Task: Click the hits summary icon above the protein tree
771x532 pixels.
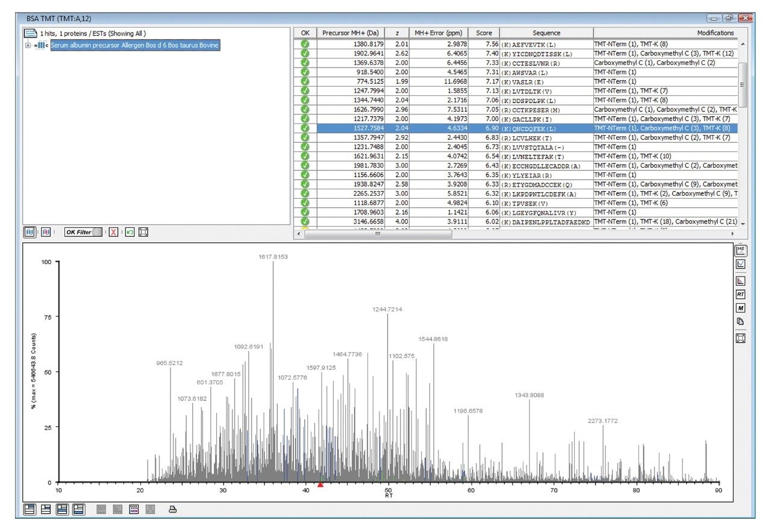Action: point(30,33)
